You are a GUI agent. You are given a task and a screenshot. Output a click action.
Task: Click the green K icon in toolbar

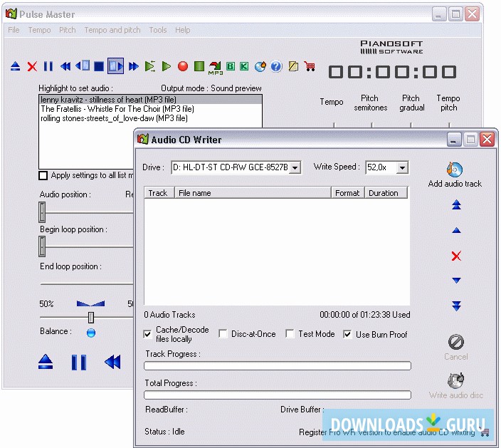pyautogui.click(x=244, y=66)
